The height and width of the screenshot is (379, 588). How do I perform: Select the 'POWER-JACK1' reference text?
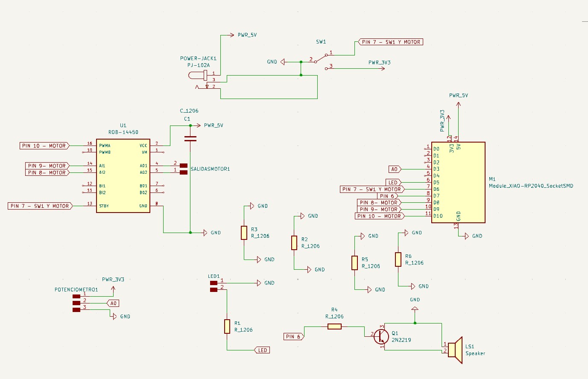point(198,58)
